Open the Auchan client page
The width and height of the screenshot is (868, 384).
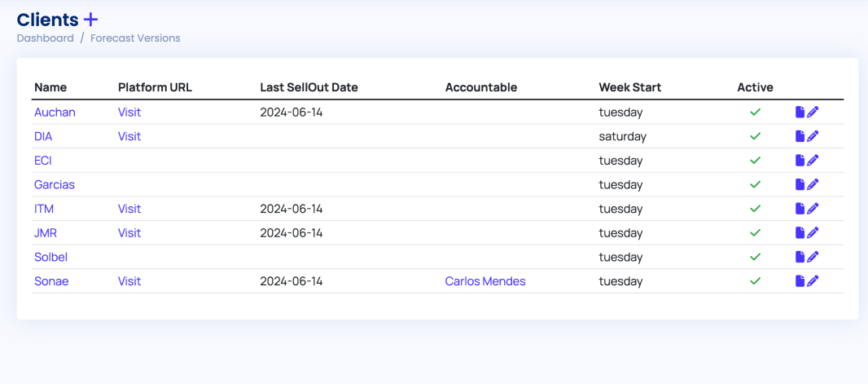[55, 113]
